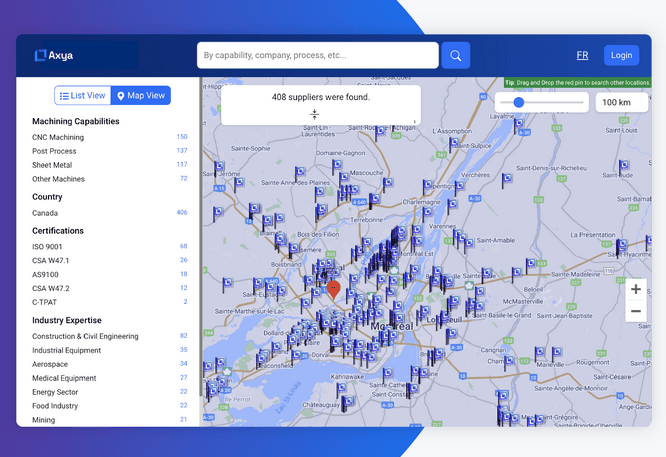Click the supplier flag near Saint-Jérôme
Screen dimensions: 666x457
point(218,168)
